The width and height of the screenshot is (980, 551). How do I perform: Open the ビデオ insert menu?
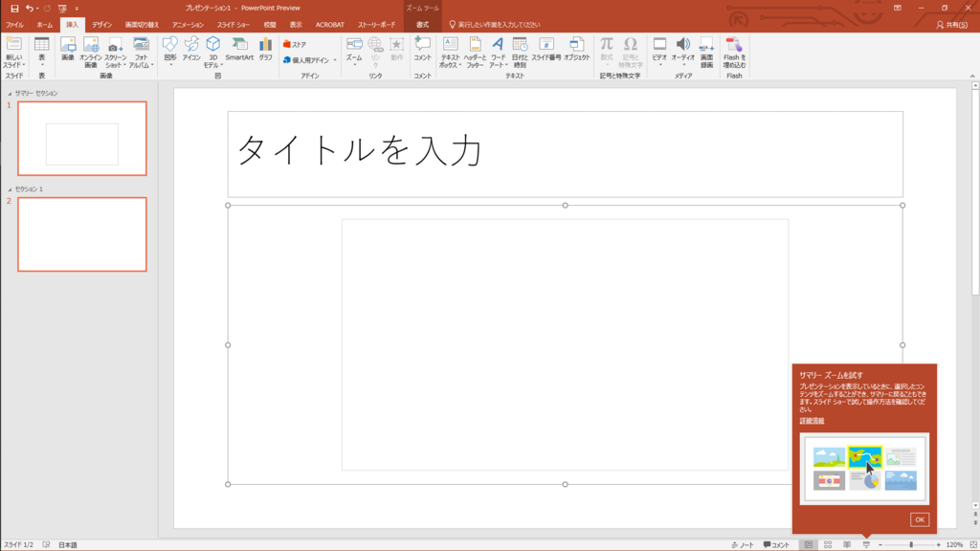pyautogui.click(x=659, y=52)
